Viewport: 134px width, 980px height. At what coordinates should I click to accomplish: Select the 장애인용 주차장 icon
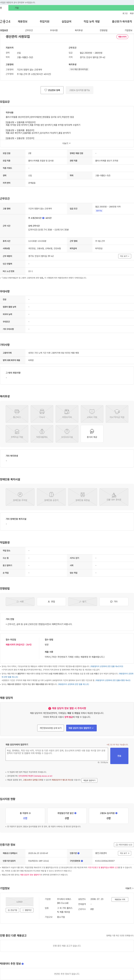[x=20, y=497]
